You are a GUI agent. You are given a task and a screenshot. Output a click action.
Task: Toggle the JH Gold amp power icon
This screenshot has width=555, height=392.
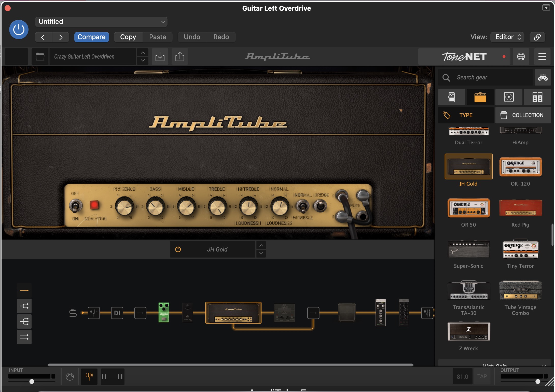tap(178, 249)
